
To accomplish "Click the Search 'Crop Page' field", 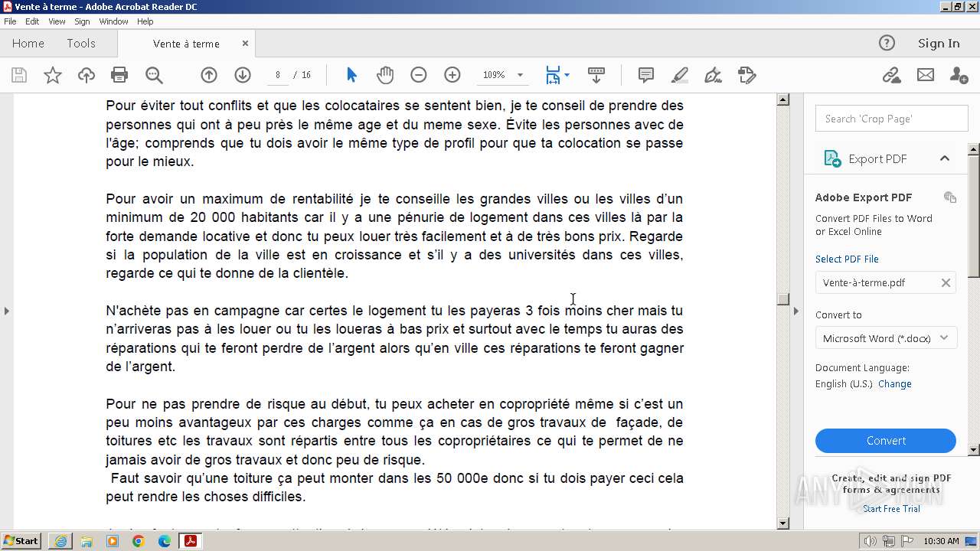I will pos(891,119).
